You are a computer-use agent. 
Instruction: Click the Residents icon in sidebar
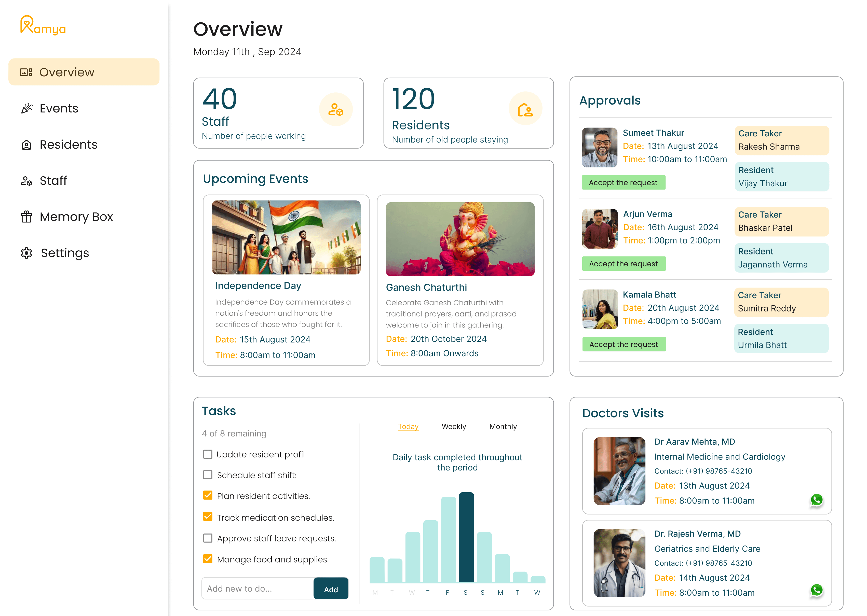[x=26, y=145]
